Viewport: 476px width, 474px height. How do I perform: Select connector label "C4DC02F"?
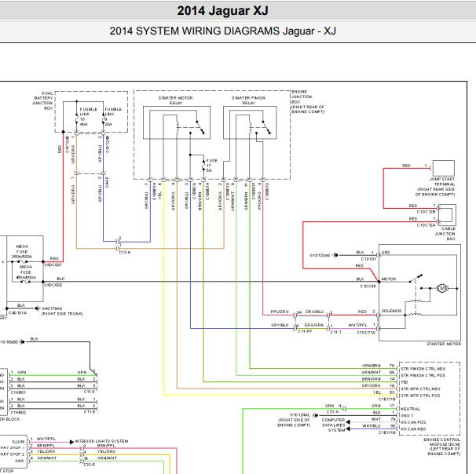coord(53,264)
